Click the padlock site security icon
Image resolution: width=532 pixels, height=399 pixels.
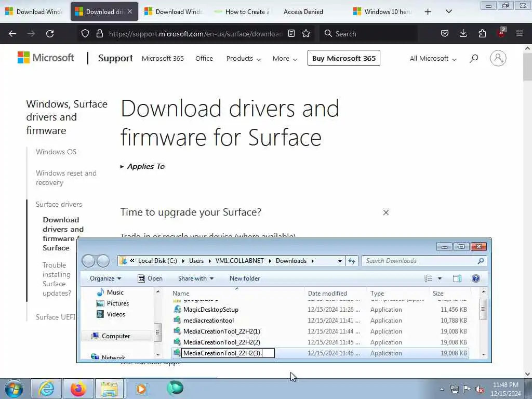pos(99,33)
